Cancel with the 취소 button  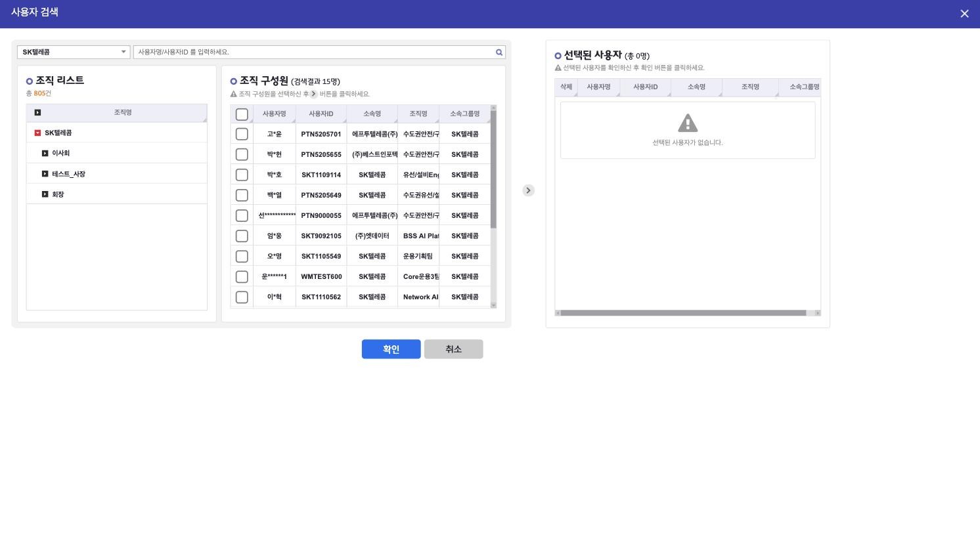click(x=453, y=349)
